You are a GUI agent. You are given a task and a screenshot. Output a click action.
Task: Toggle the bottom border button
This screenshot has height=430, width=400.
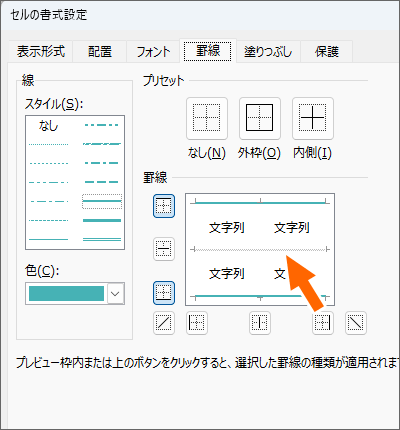point(164,293)
